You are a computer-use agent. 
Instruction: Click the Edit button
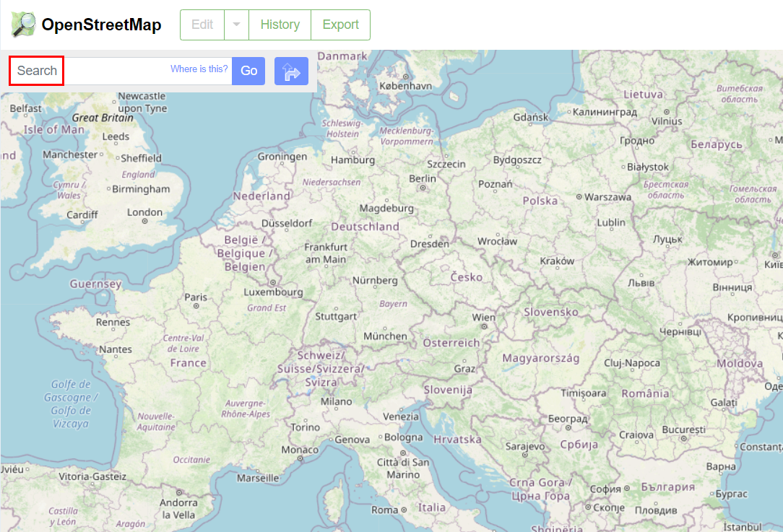coord(202,25)
